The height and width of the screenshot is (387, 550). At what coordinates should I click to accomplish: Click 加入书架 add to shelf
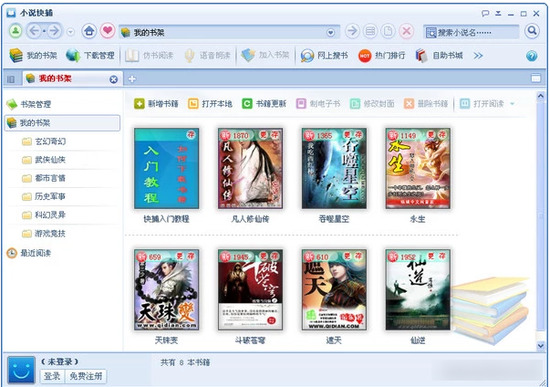point(265,55)
